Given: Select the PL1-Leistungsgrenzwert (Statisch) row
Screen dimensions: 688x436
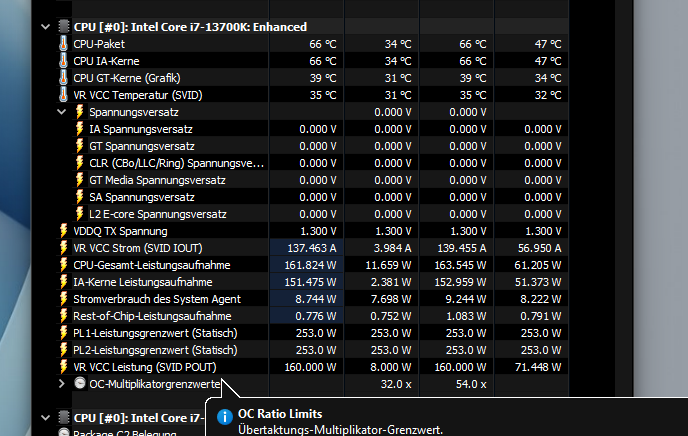Looking at the screenshot, I should click(312, 333).
